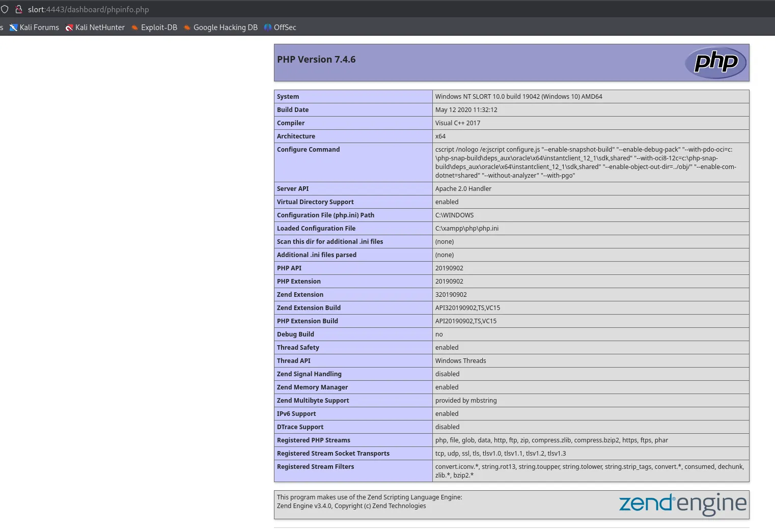Click the Debug Build label

295,334
